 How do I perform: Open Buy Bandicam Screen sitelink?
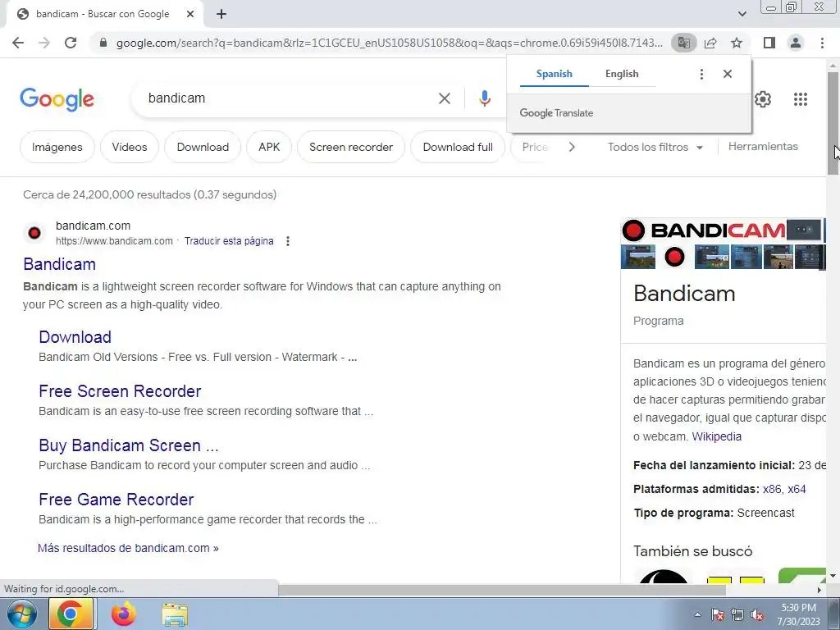pyautogui.click(x=129, y=445)
